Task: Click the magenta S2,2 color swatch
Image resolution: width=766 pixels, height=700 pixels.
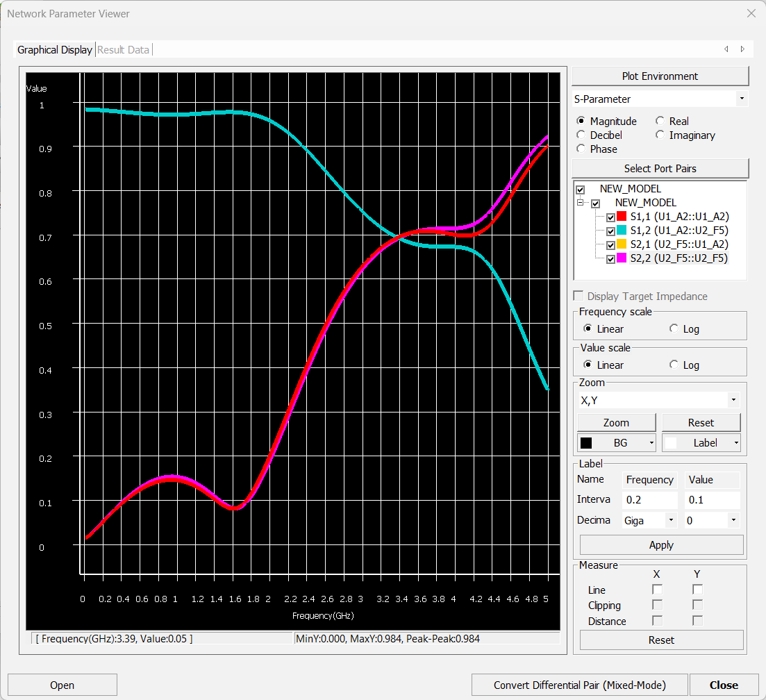Action: click(622, 258)
